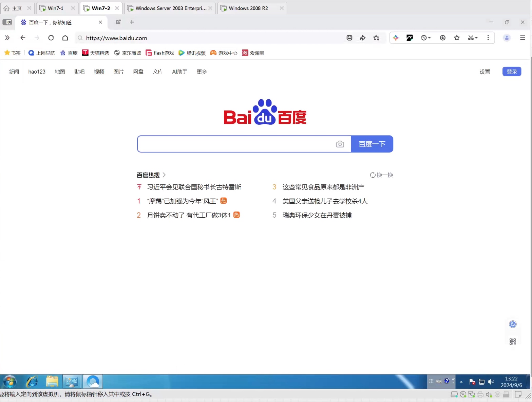
Task: Click the Action Center flag tray icon
Action: [472, 382]
